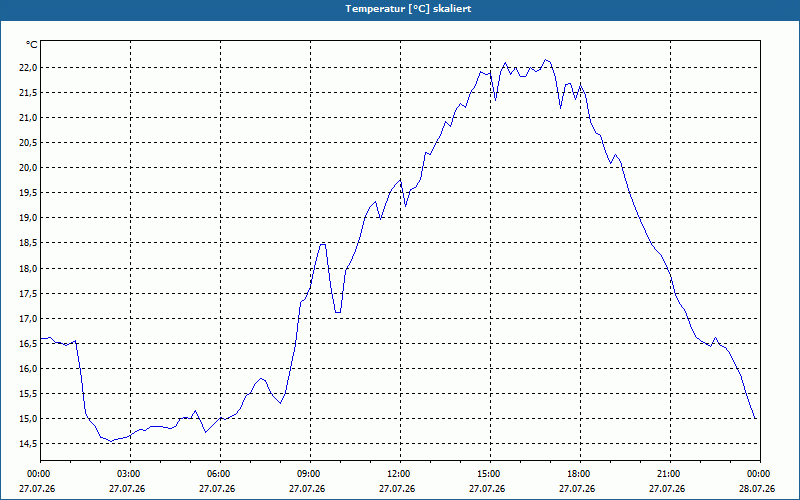Click the 03:00 time label

[x=130, y=474]
